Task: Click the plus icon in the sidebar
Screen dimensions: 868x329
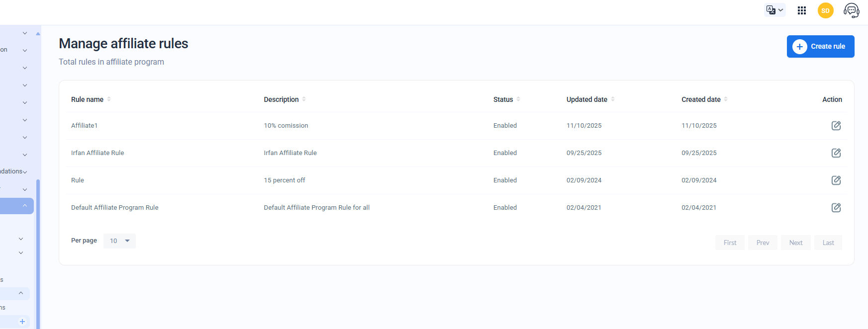Action: 22,322
